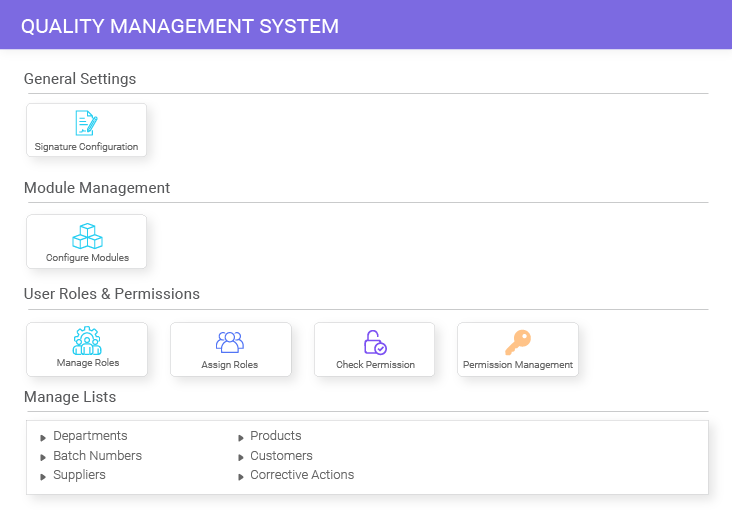This screenshot has width=732, height=511.
Task: Click the Quality Management System title
Action: [180, 26]
